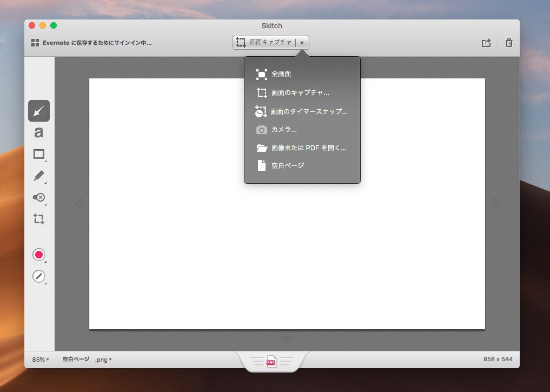
Task: Open the line thickness selector
Action: click(x=39, y=276)
